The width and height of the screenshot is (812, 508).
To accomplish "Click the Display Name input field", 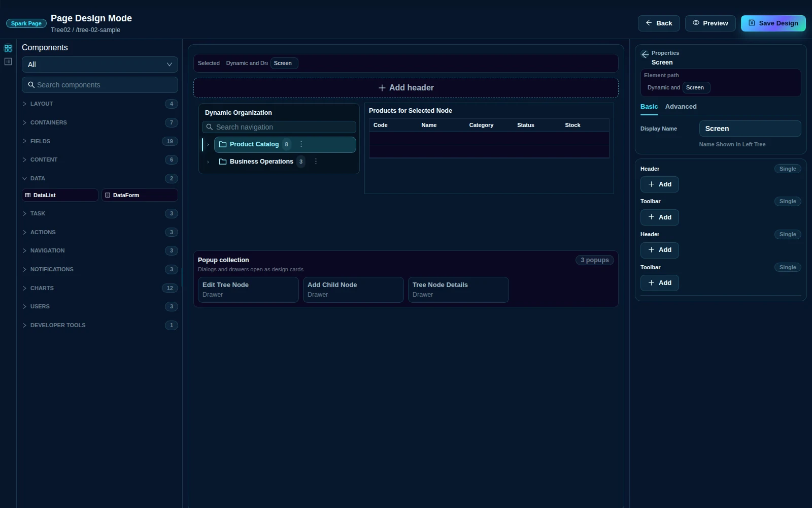I will pos(750,129).
